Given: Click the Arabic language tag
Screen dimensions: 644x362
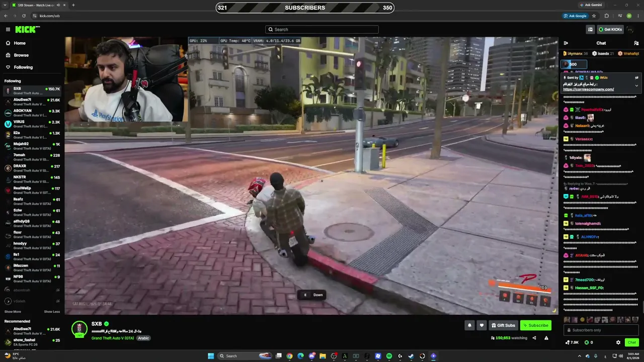Looking at the screenshot, I should coord(144,338).
